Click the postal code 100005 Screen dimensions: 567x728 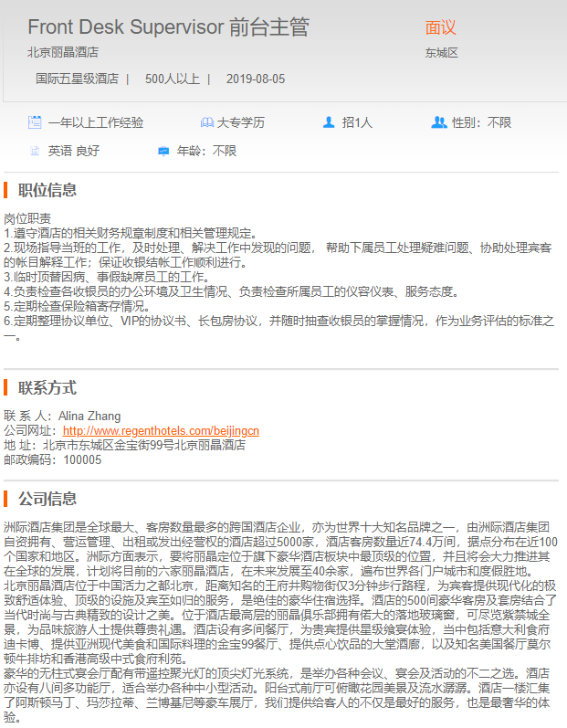click(x=82, y=459)
